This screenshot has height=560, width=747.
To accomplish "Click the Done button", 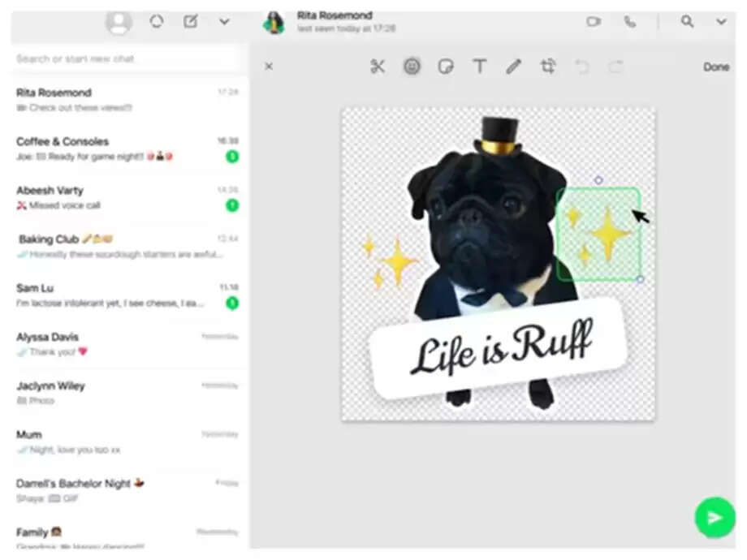I will [715, 67].
